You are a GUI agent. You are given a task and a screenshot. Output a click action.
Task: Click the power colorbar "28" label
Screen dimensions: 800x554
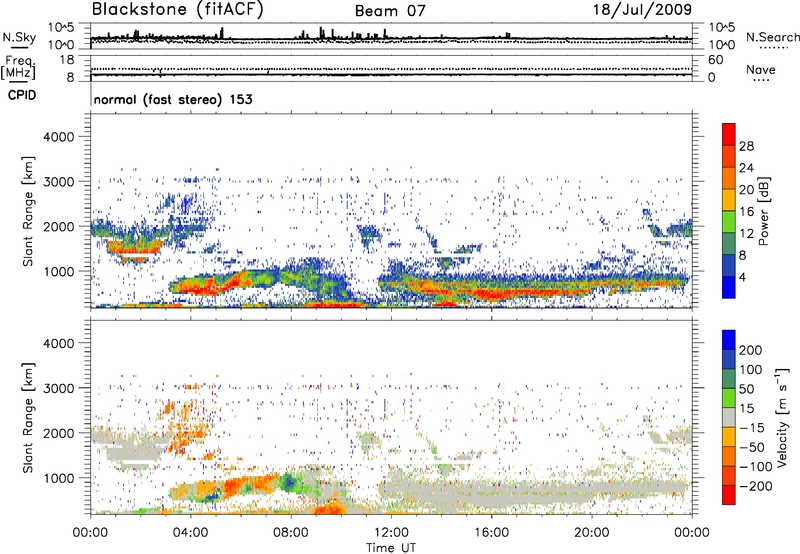click(x=746, y=146)
